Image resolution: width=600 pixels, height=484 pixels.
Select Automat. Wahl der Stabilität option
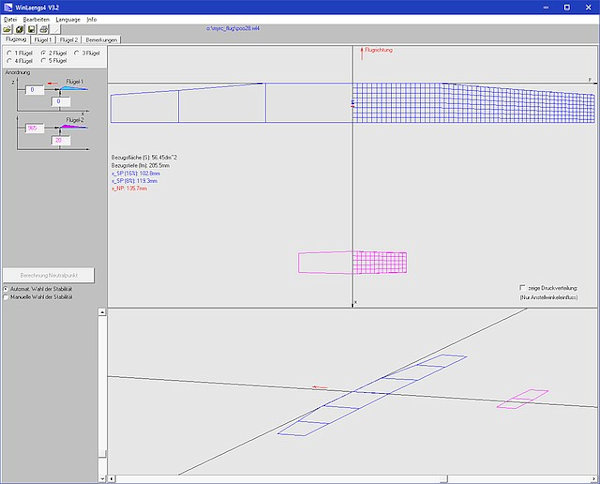click(x=38, y=289)
